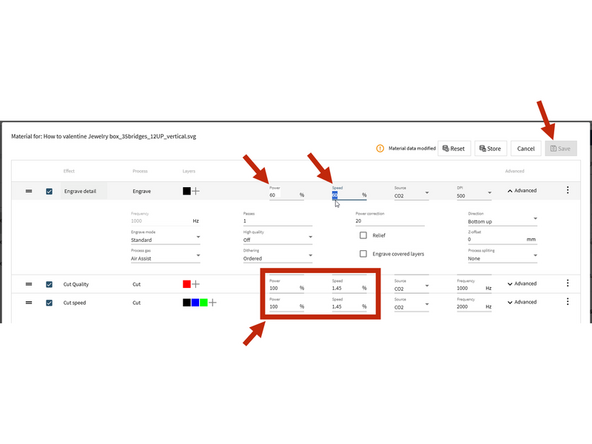The height and width of the screenshot is (444, 592).
Task: Uncheck the Engrave detail row checkbox
Action: coord(49,191)
